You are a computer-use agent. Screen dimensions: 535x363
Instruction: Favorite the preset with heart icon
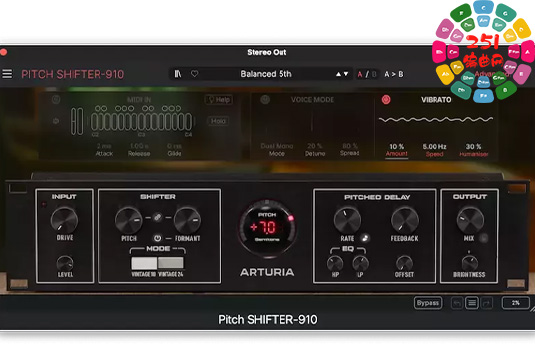pyautogui.click(x=194, y=74)
